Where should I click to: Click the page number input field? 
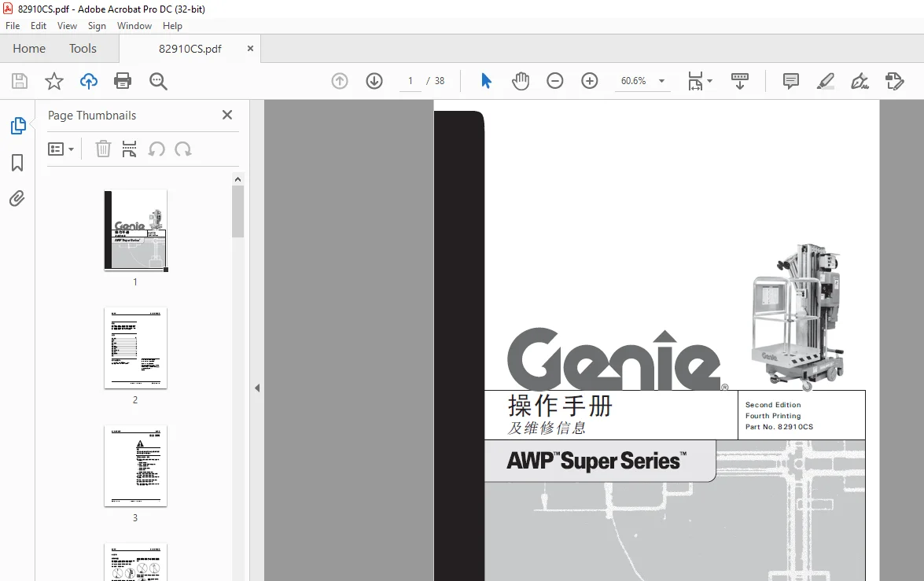pos(410,81)
